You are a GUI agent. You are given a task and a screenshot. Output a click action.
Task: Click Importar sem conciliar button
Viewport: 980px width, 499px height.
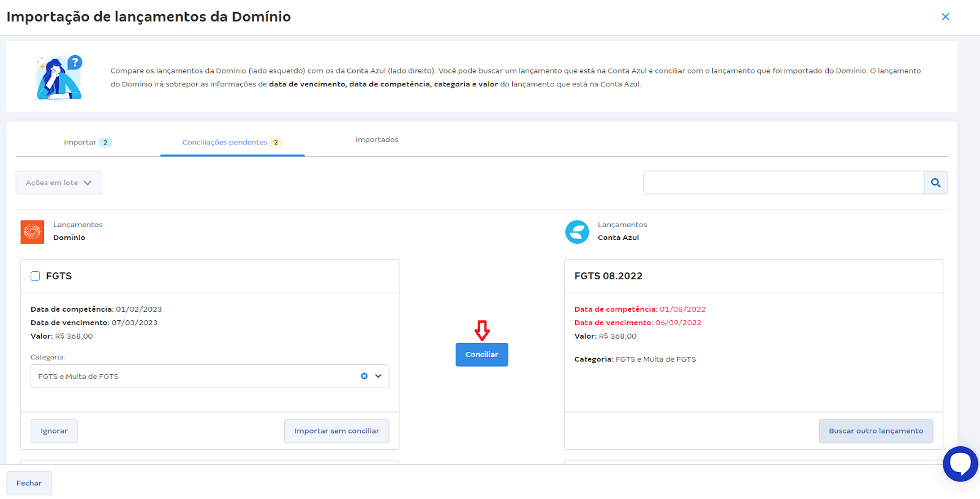click(x=337, y=431)
